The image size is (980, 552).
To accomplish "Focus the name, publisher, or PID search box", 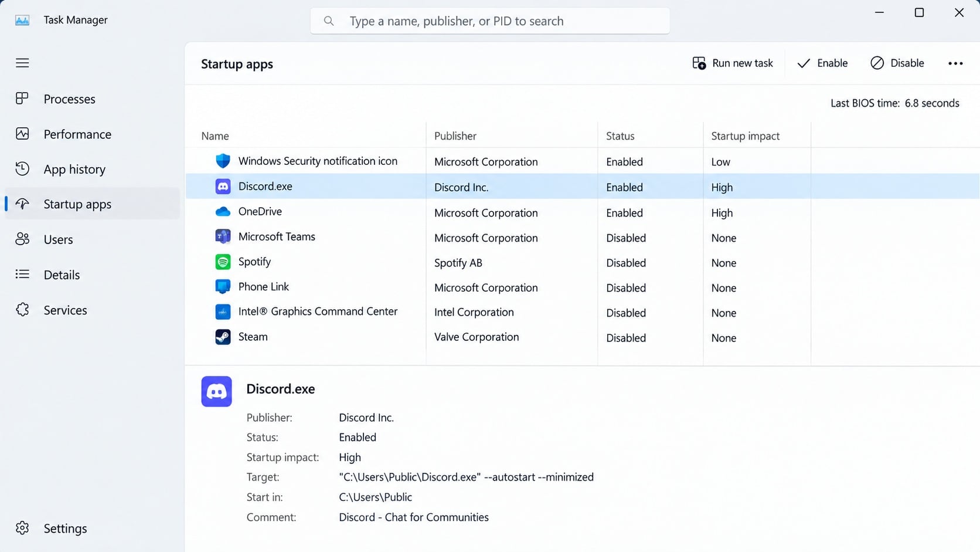I will pyautogui.click(x=490, y=21).
